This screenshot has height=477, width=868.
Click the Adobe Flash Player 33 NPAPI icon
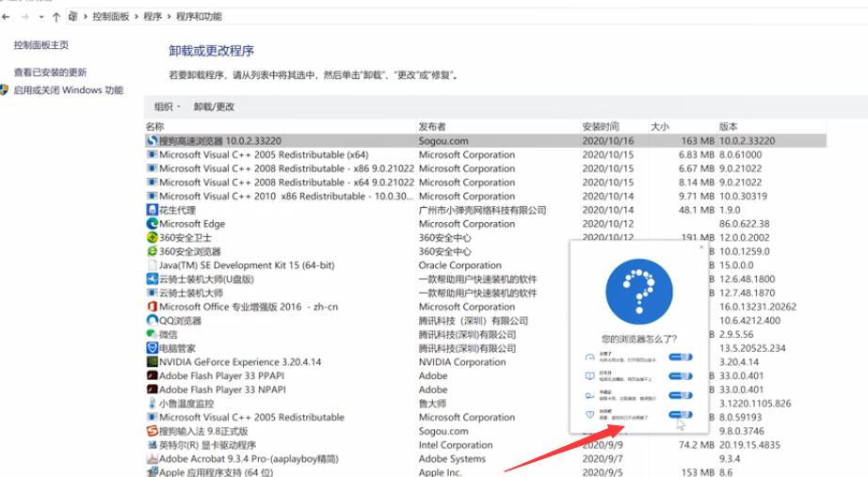tap(153, 390)
